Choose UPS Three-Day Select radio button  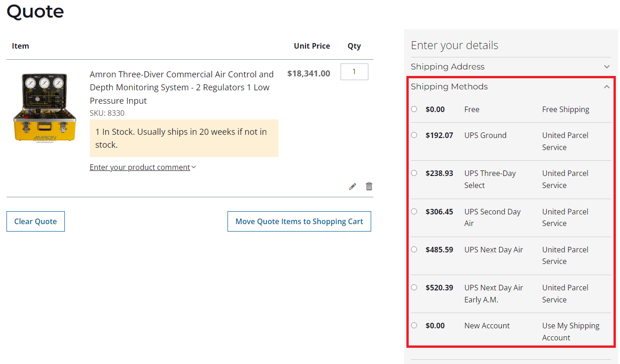[x=414, y=173]
